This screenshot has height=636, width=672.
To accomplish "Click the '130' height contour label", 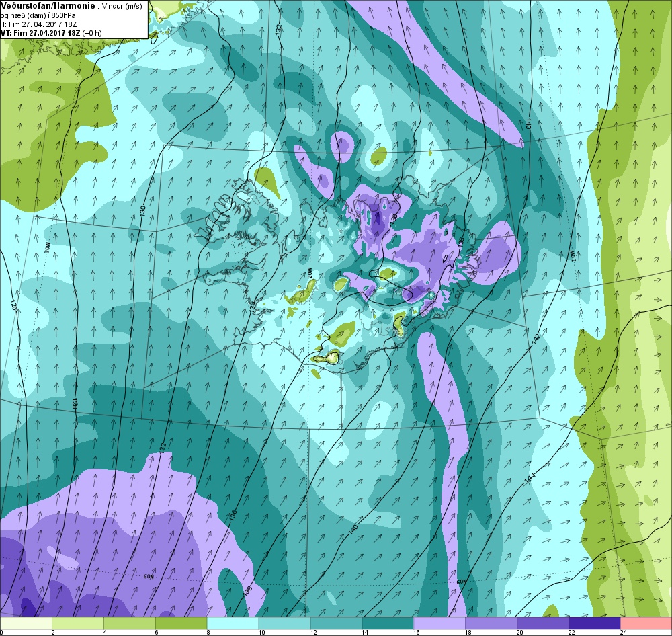I will click(142, 210).
